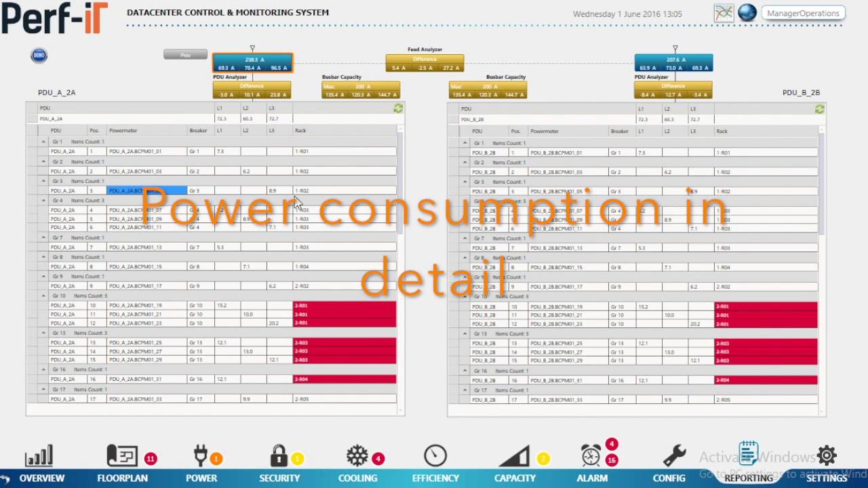868x488 pixels.
Task: Open the ManagerOperations user button
Action: (802, 13)
